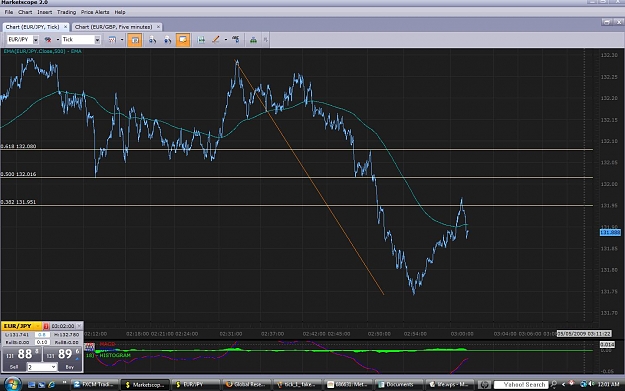
Task: Click the EMA(EUR/JPY.Close,500) indicator label
Action: point(42,51)
